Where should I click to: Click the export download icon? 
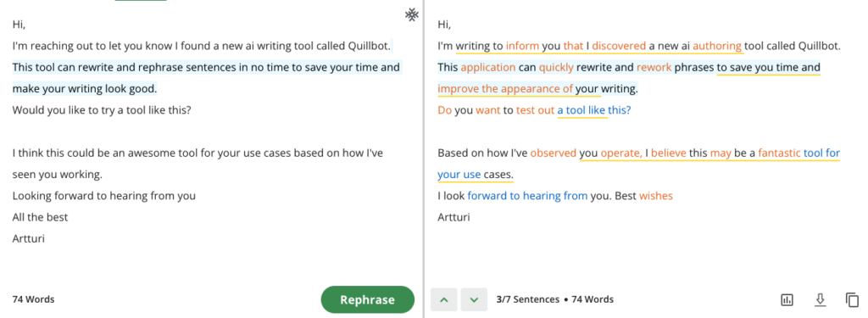click(x=820, y=299)
